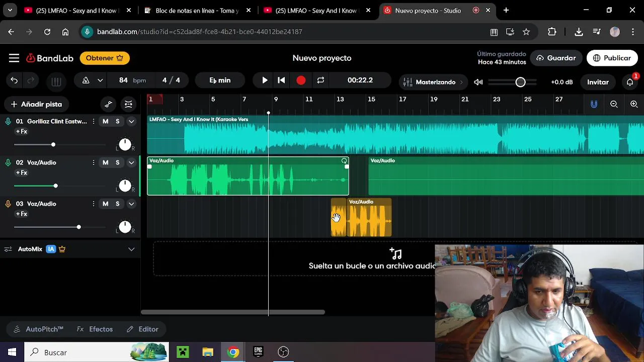Image resolution: width=644 pixels, height=362 pixels.
Task: Rename the Nuevo proyecto title
Action: click(x=322, y=58)
